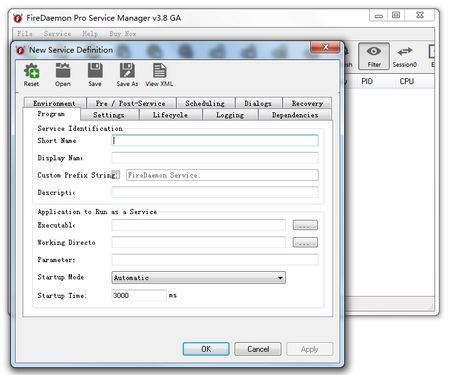Screen dimensions: 450x375
Task: Switch to the Pre / Post-Service tab
Action: (131, 103)
